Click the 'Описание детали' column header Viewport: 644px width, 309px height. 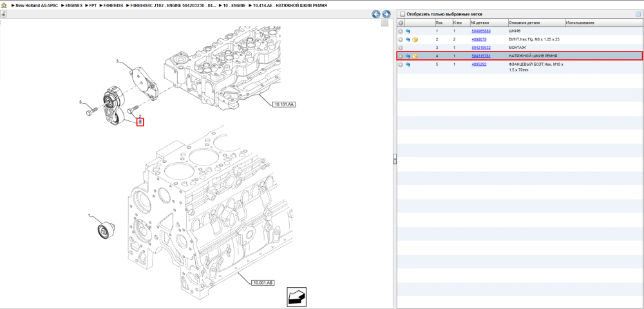pyautogui.click(x=524, y=23)
